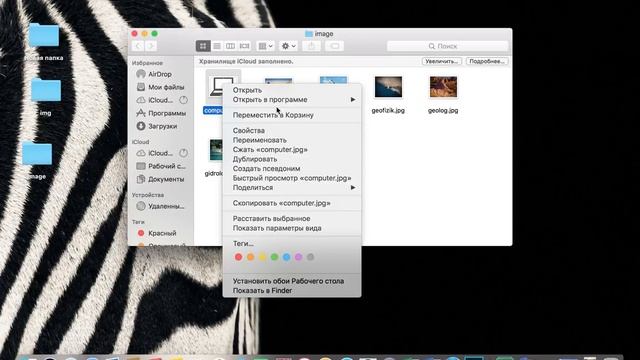Choose Переместить в Корзину
Image resolution: width=640 pixels, height=360 pixels.
pyautogui.click(x=291, y=115)
